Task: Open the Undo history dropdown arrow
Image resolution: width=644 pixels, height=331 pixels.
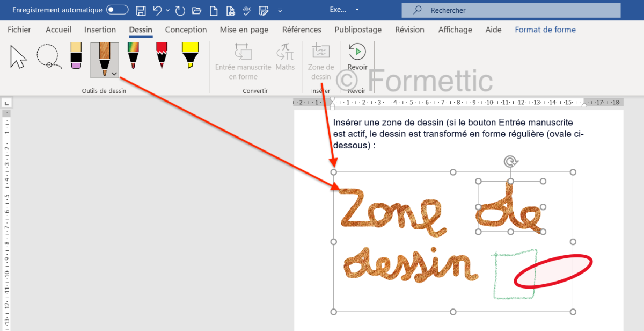Action: [167, 10]
